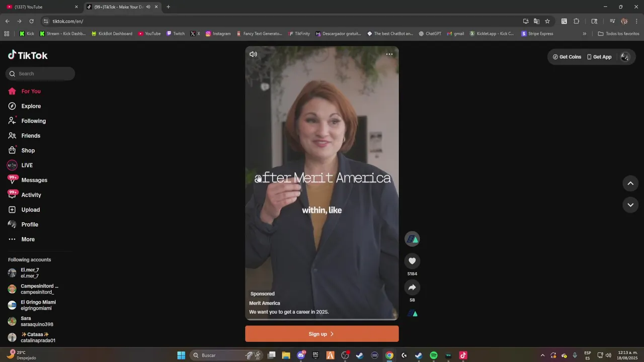Screen dimensions: 644x362
Task: Open the taskbar volume control
Action: tap(608, 355)
